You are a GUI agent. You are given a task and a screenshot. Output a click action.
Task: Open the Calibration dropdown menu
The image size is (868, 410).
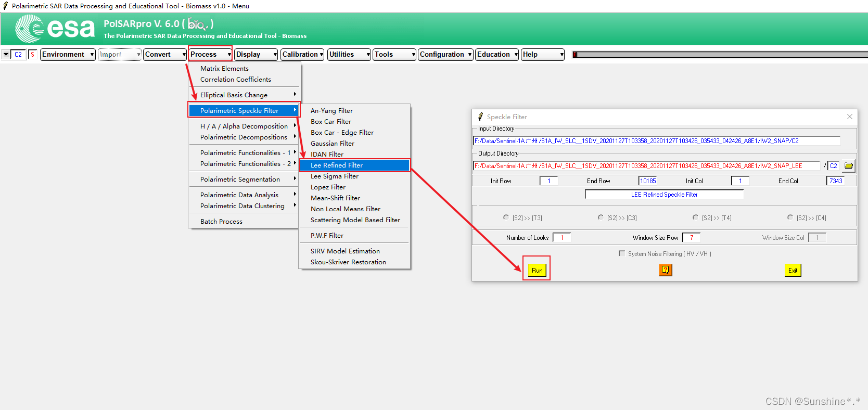click(302, 54)
